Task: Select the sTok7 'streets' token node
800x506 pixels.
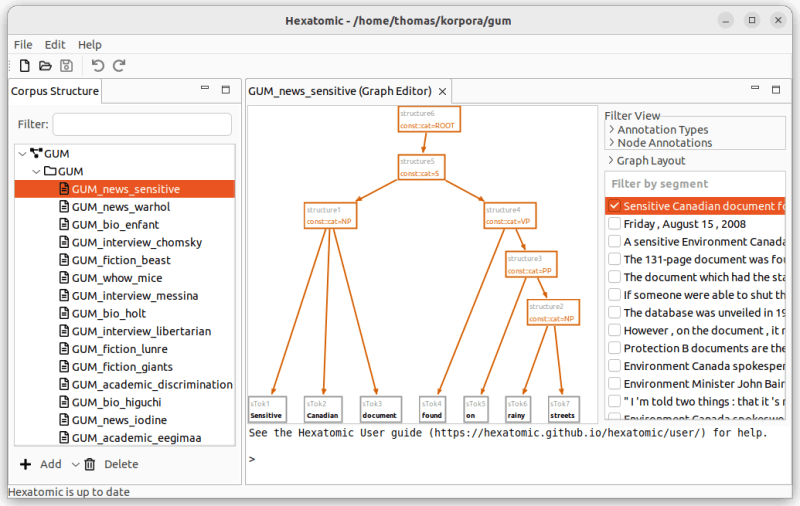Action: (564, 409)
